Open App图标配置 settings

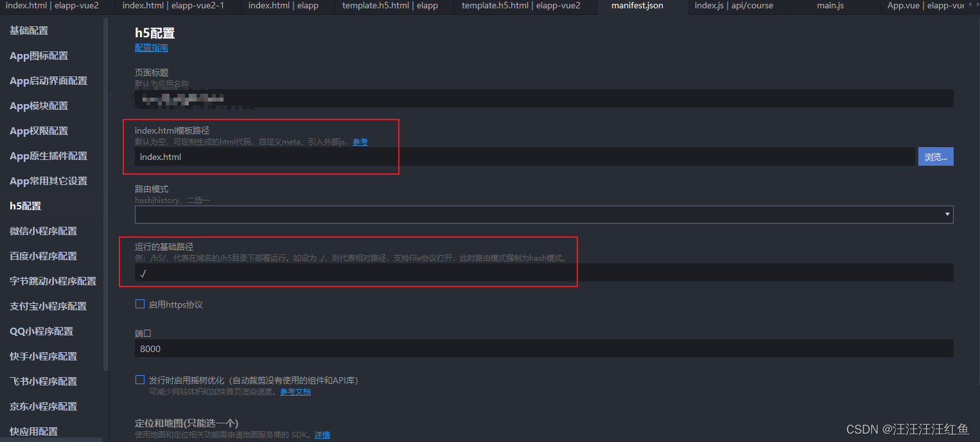pos(38,56)
